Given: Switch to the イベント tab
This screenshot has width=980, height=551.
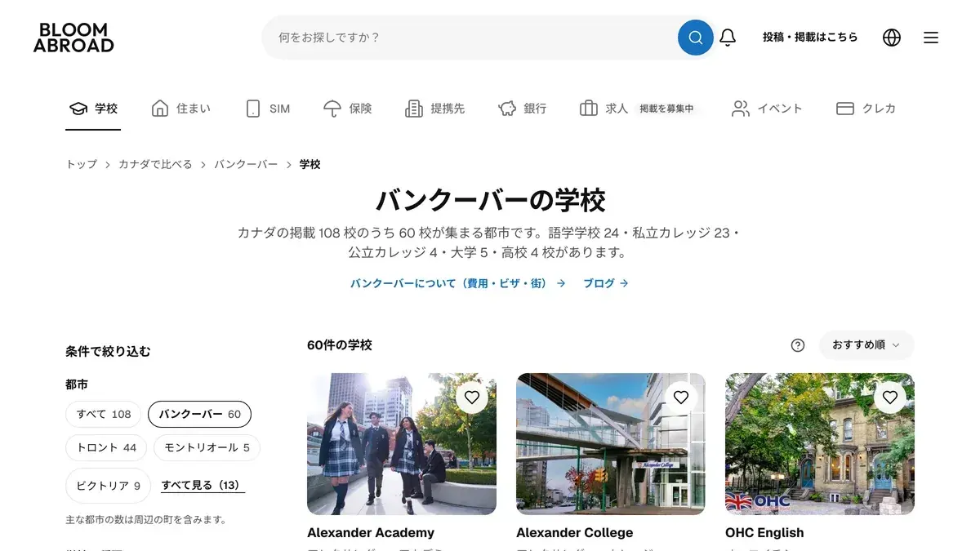Looking at the screenshot, I should click(x=767, y=109).
